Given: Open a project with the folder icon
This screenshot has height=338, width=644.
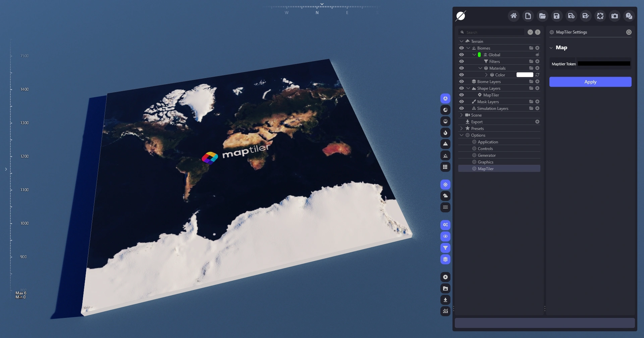Looking at the screenshot, I should [x=542, y=16].
